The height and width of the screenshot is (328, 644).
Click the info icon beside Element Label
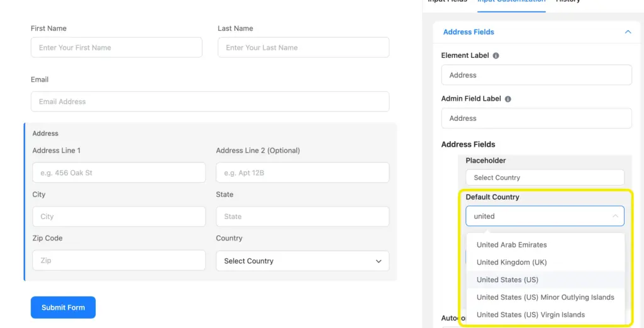[x=496, y=55]
